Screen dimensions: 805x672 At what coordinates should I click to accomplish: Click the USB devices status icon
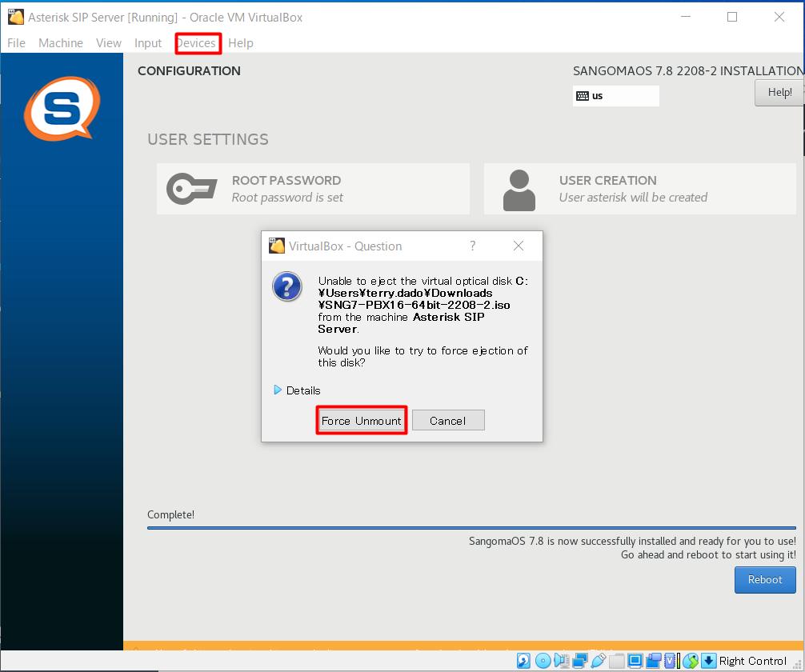pyautogui.click(x=598, y=661)
